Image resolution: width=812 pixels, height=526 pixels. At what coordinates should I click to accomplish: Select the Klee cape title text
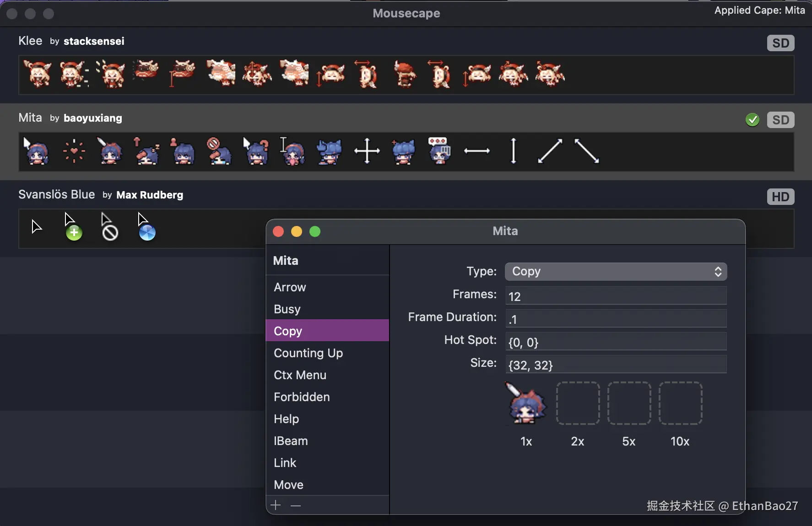pos(30,41)
